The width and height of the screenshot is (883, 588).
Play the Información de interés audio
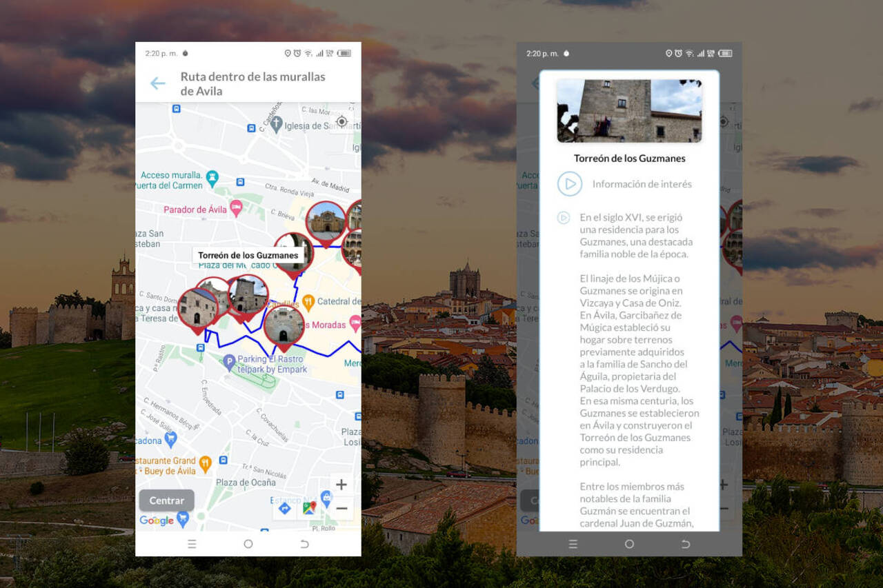click(x=570, y=184)
